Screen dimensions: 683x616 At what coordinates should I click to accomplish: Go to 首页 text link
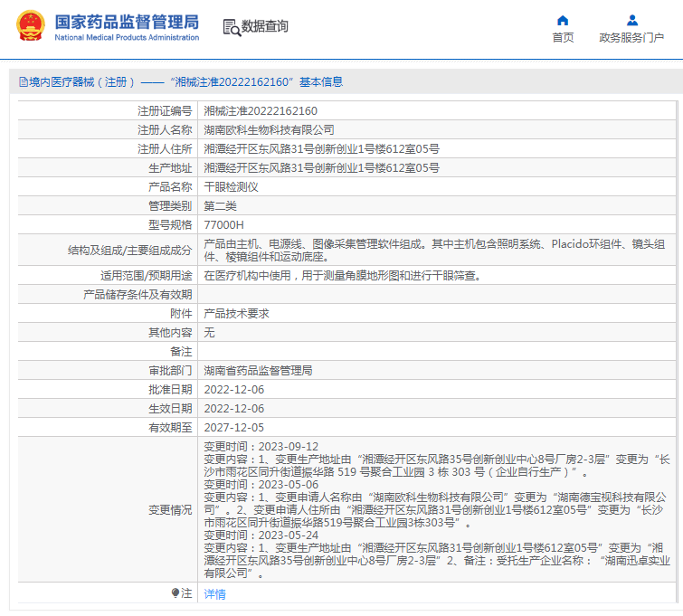click(563, 38)
